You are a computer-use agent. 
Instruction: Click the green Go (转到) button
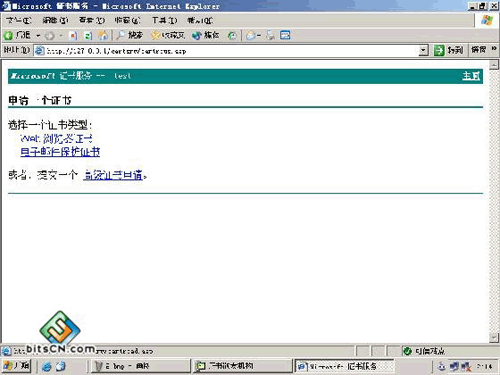[x=449, y=50]
